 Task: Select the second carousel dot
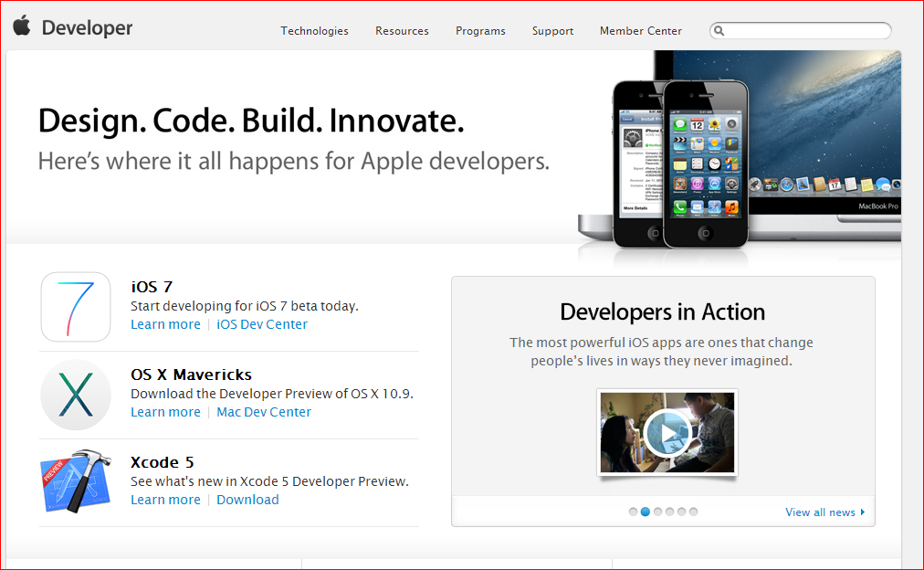[646, 512]
